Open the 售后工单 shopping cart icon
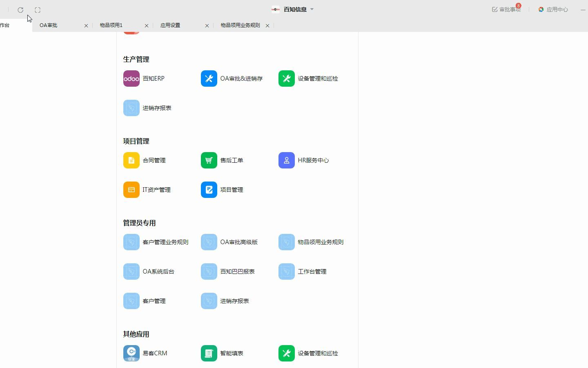 (209, 160)
